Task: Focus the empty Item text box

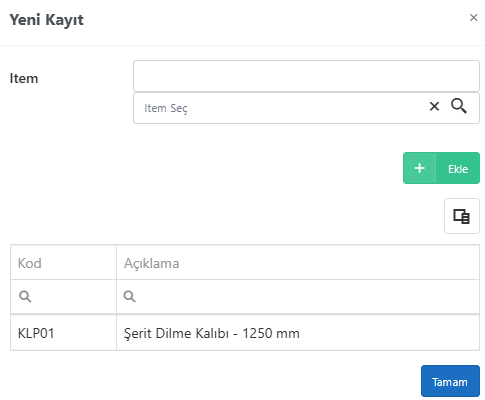Action: (306, 76)
